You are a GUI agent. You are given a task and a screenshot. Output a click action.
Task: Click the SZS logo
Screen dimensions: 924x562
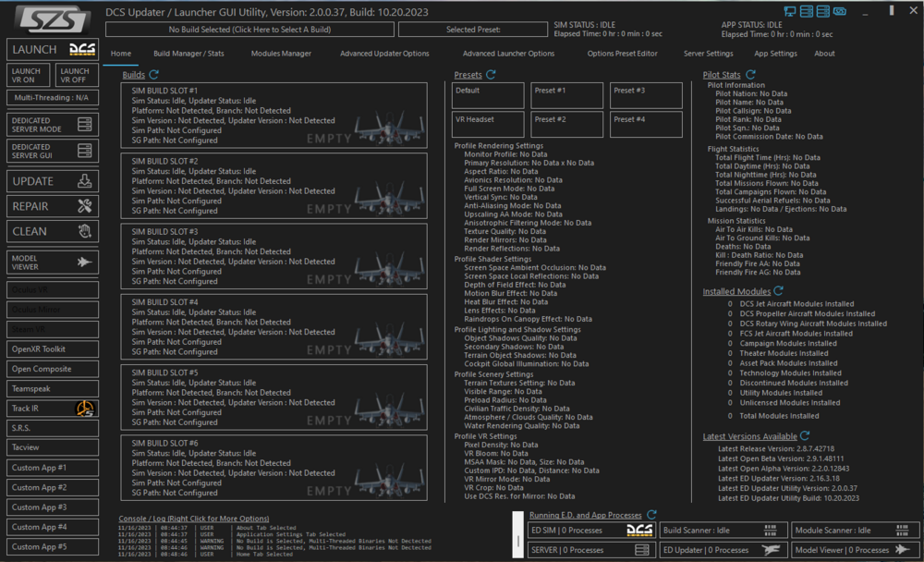coord(53,19)
